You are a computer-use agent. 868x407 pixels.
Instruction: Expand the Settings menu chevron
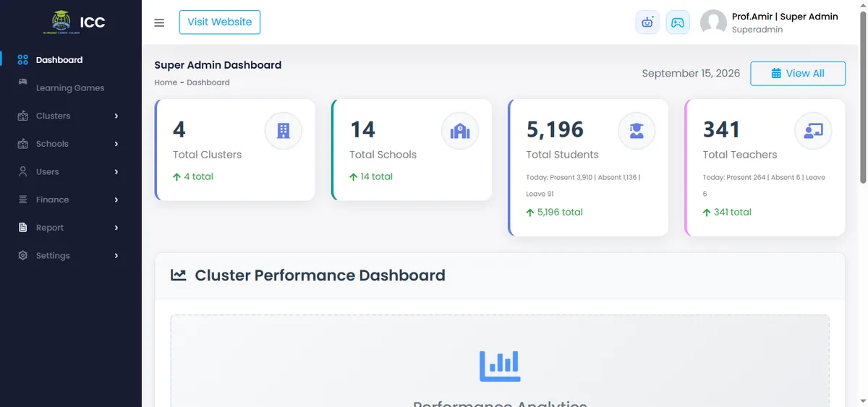116,255
